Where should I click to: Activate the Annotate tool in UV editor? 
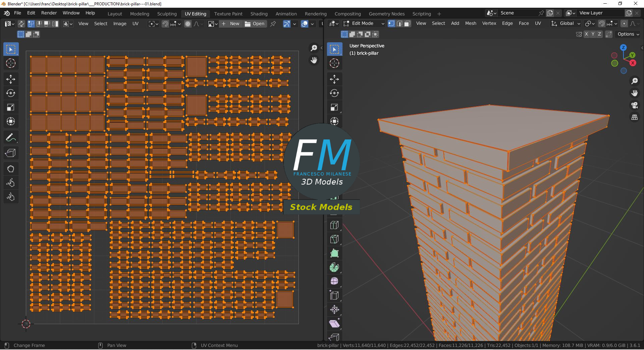[11, 137]
